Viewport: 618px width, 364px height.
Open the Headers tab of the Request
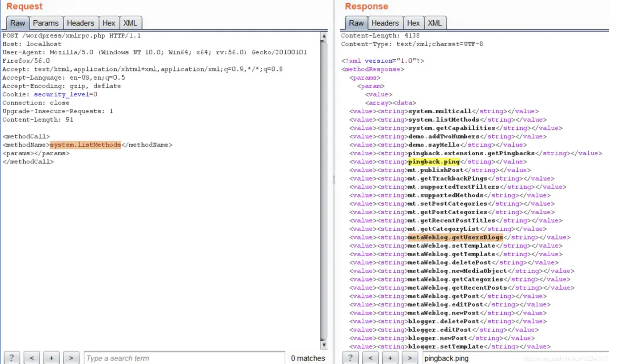click(81, 23)
